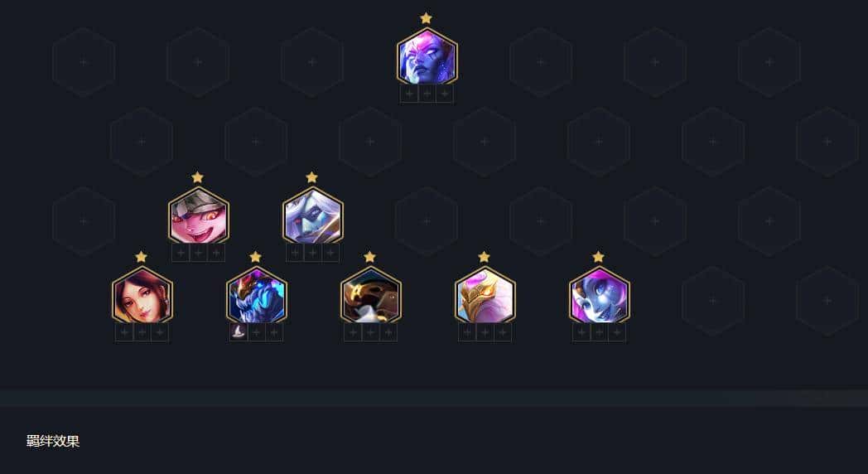This screenshot has height=474, width=868.
Task: Click the empty hex at the bottom-right board corner
Action: (x=827, y=301)
